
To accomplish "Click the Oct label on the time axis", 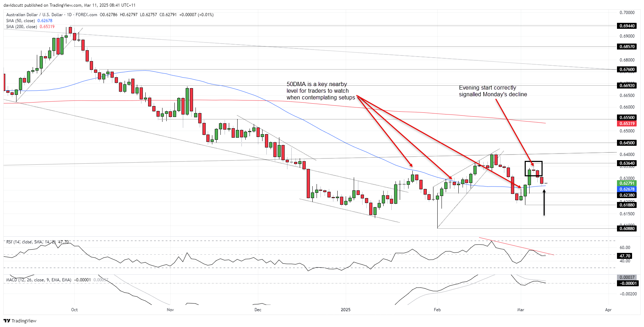I will [x=74, y=310].
